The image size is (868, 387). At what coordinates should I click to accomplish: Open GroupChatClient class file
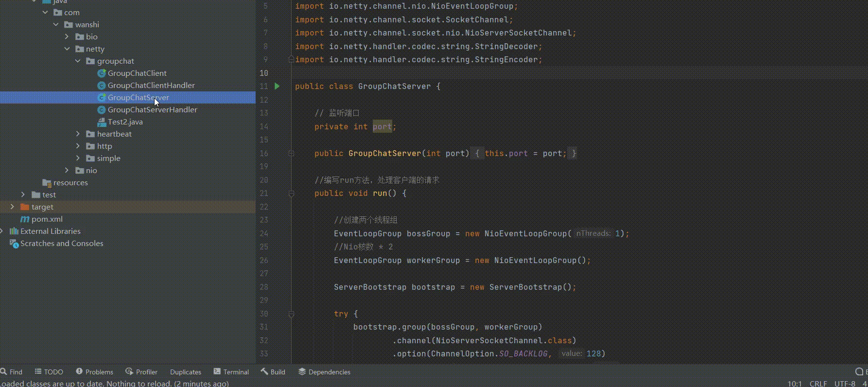click(x=137, y=73)
